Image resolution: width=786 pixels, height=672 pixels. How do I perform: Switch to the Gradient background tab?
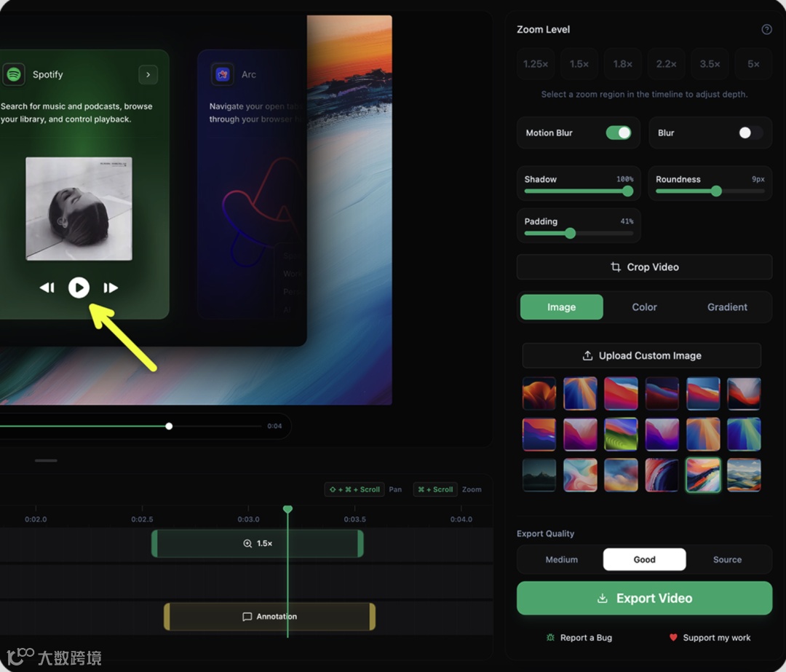pyautogui.click(x=727, y=307)
